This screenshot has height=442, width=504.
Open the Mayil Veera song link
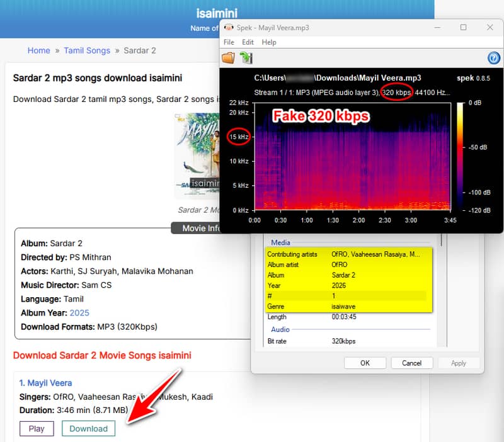pyautogui.click(x=45, y=383)
